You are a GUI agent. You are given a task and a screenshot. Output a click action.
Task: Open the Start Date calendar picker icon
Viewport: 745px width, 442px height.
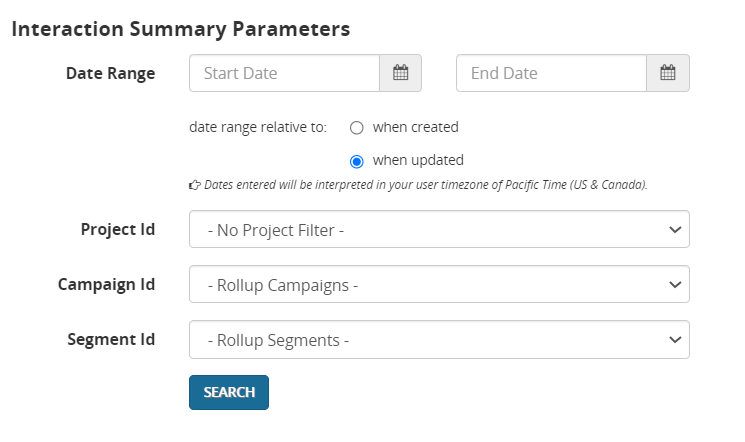(x=401, y=73)
